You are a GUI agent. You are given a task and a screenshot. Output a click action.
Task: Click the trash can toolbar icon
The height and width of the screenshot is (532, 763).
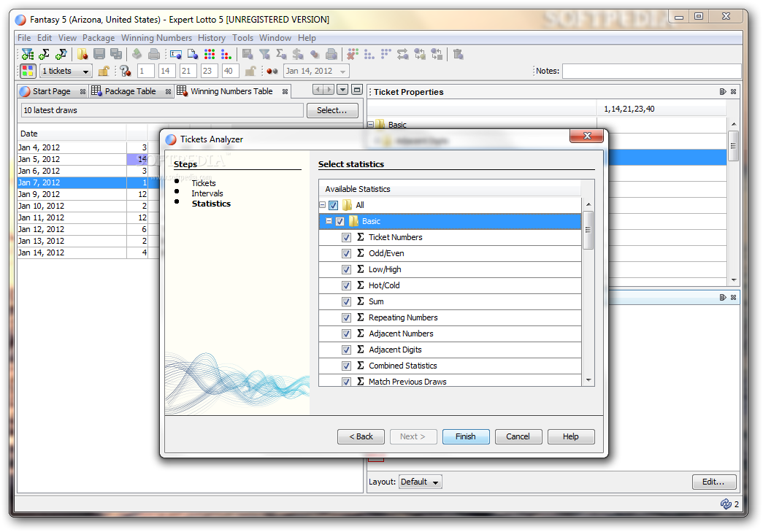(x=458, y=55)
